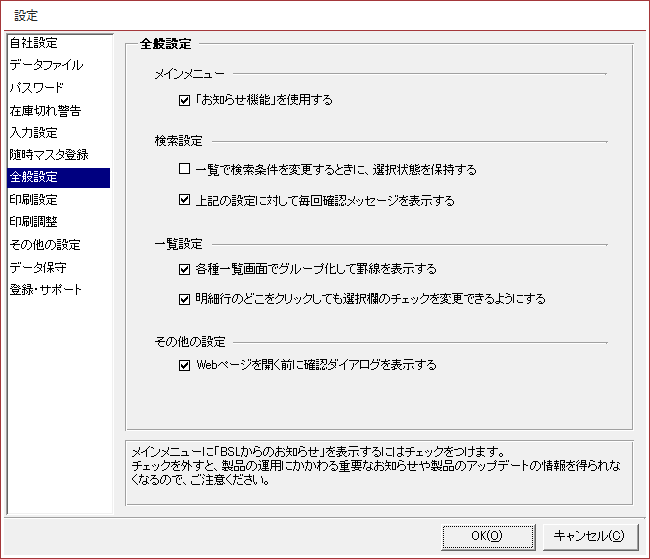Go to パスワード settings
650x559 pixels.
pyautogui.click(x=37, y=88)
